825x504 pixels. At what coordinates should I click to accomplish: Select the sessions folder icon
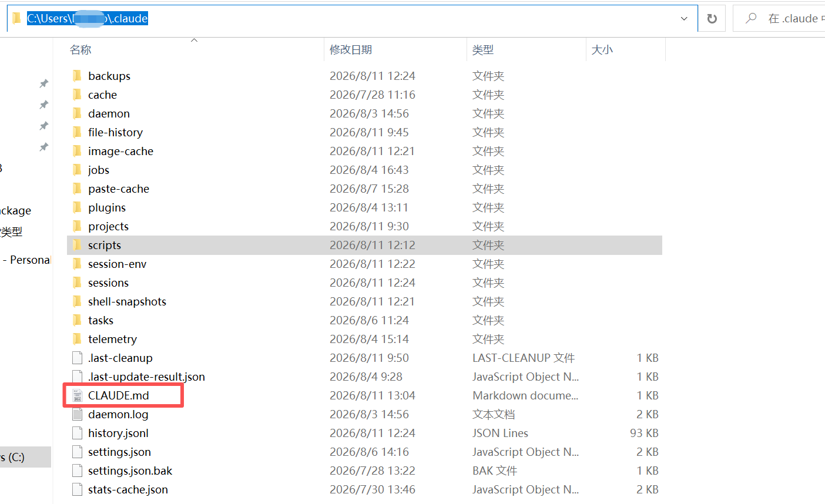(x=77, y=283)
